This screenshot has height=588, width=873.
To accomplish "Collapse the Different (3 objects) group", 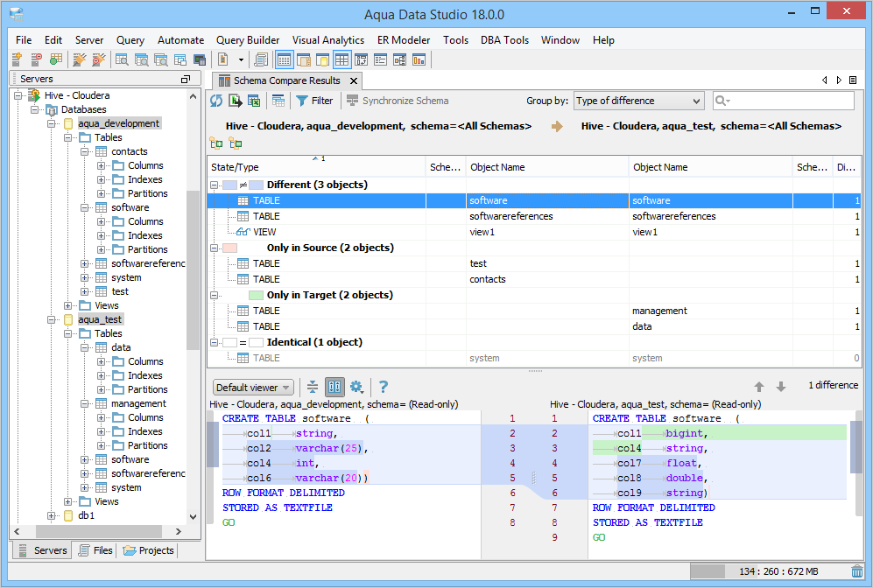I will point(214,185).
